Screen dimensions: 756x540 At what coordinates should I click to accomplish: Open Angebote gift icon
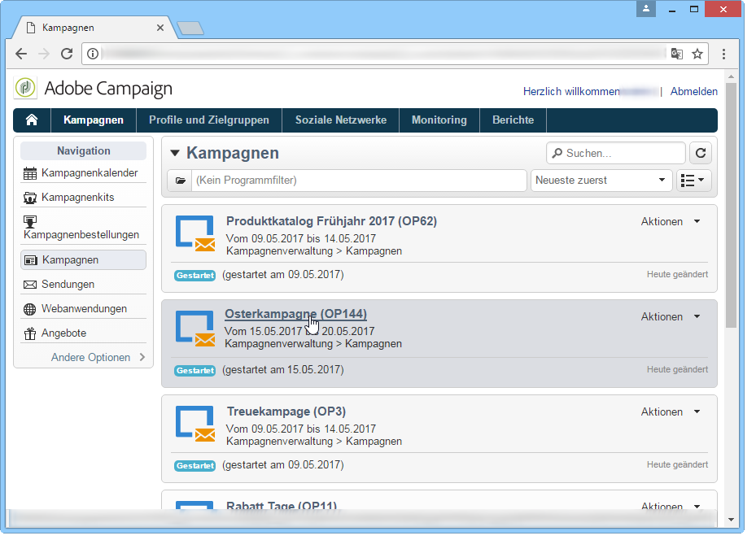[x=30, y=333]
